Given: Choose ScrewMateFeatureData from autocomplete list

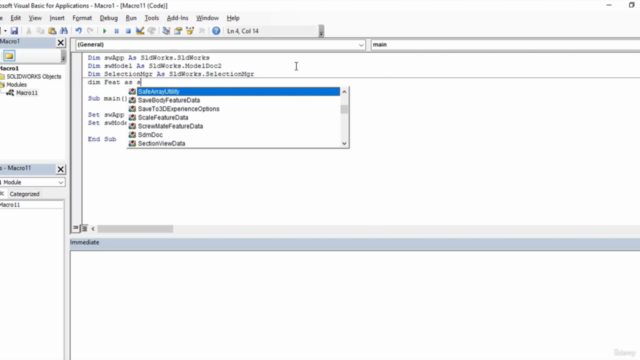Looking at the screenshot, I should [x=170, y=126].
